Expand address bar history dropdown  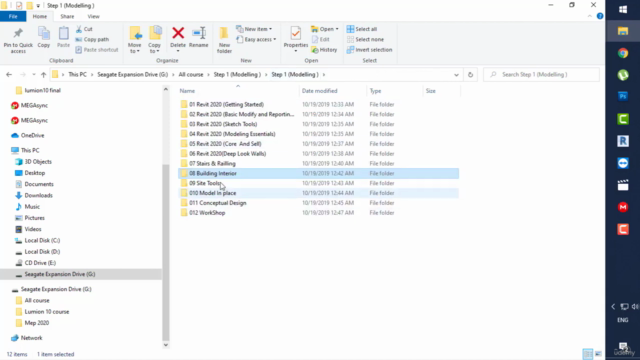[x=456, y=75]
